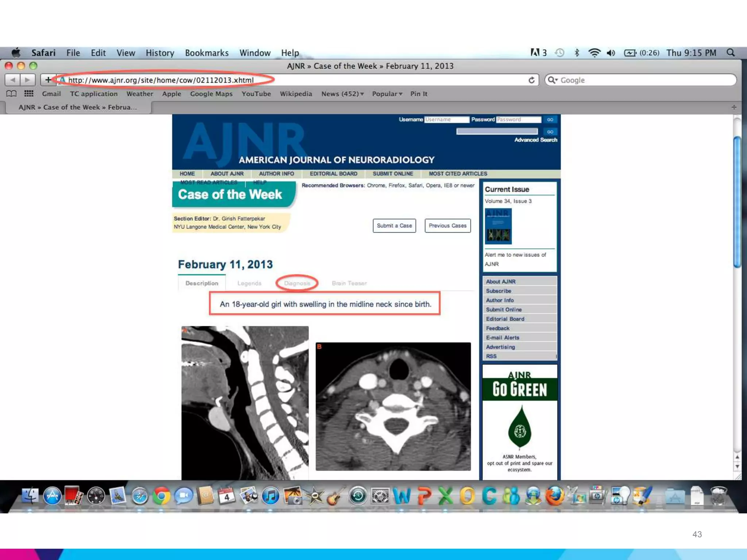Click the Previous Cases button
Image resolution: width=747 pixels, height=560 pixels.
tap(448, 226)
